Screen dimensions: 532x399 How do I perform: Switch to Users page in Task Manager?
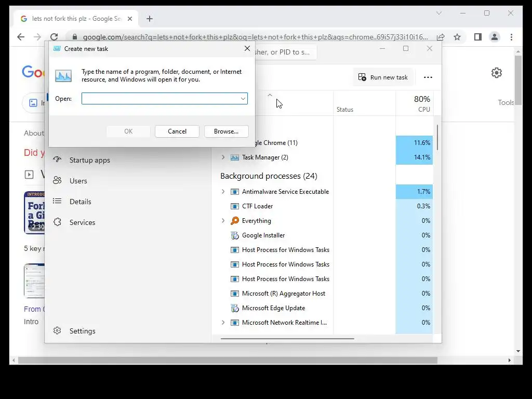point(78,181)
